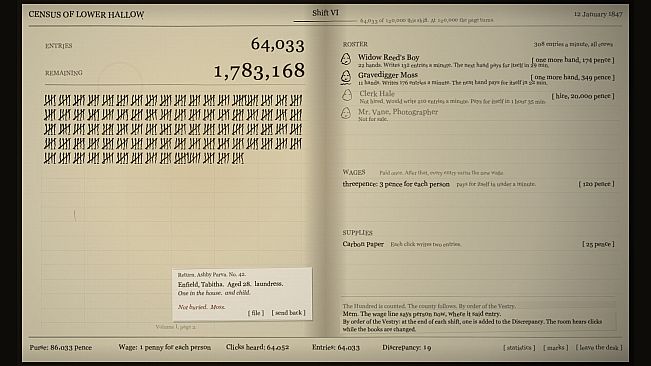Click ROSTER section heading
This screenshot has width=651, height=366.
(355, 44)
